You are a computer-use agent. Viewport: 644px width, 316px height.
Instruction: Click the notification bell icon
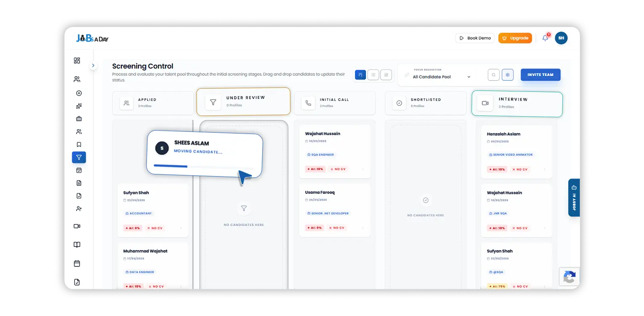[x=545, y=38]
